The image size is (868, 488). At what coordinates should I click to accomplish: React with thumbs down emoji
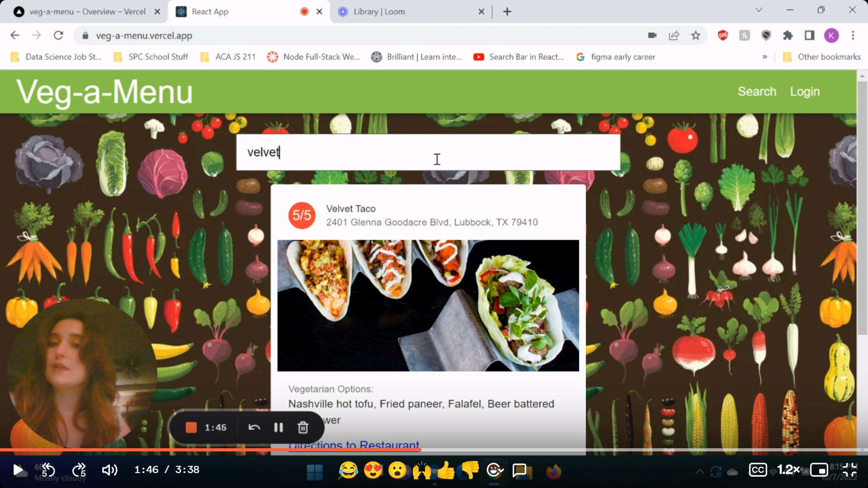click(470, 470)
